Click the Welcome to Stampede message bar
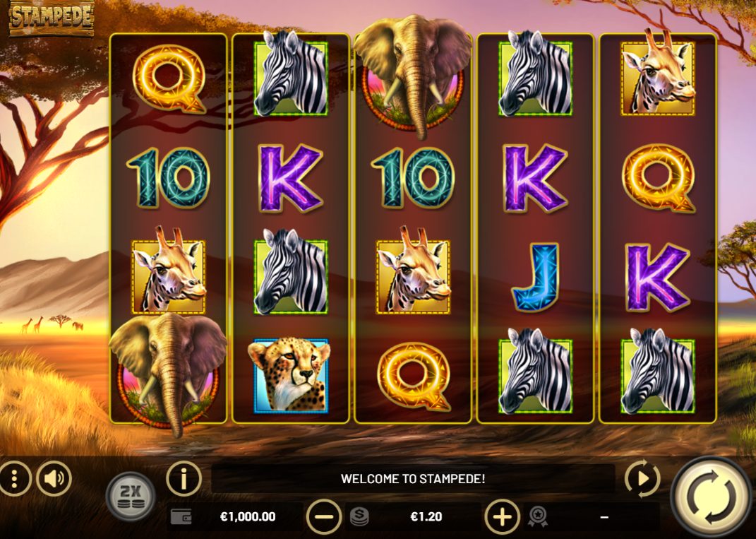Viewport: 756px width, 539px height. coord(413,479)
